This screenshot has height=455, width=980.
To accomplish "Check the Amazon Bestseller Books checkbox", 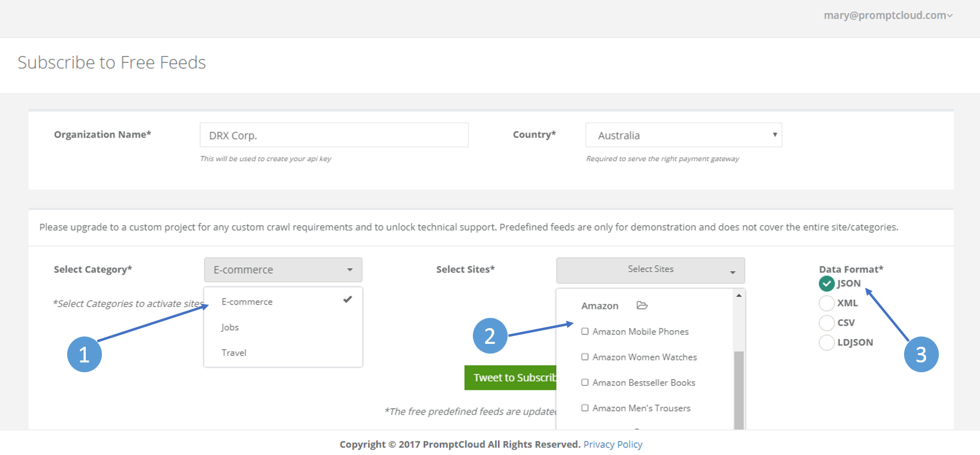I will 585,383.
